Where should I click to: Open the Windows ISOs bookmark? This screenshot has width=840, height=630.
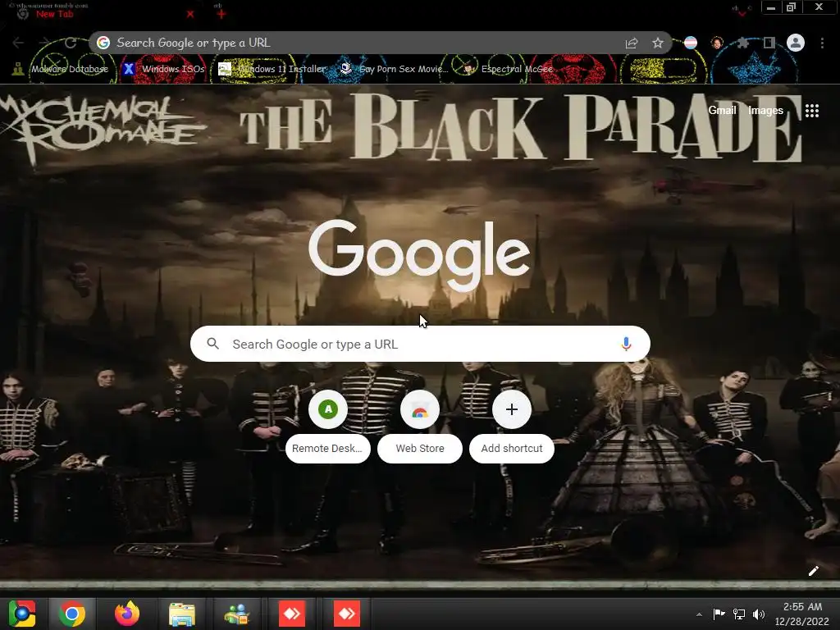point(163,69)
